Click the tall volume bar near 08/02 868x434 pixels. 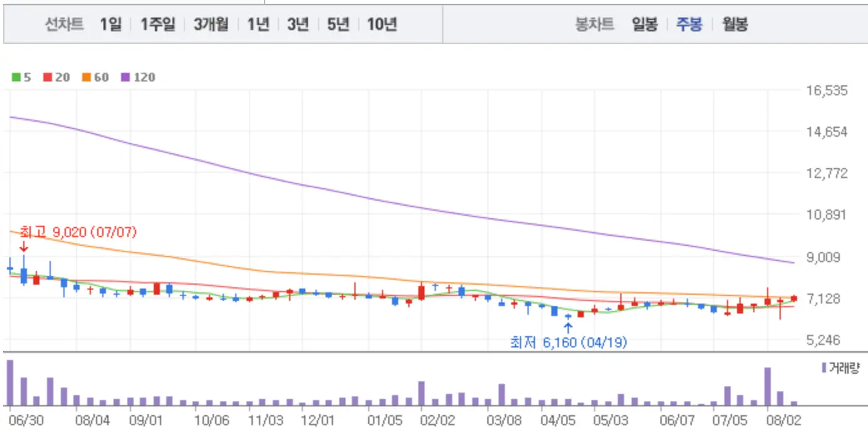click(768, 386)
